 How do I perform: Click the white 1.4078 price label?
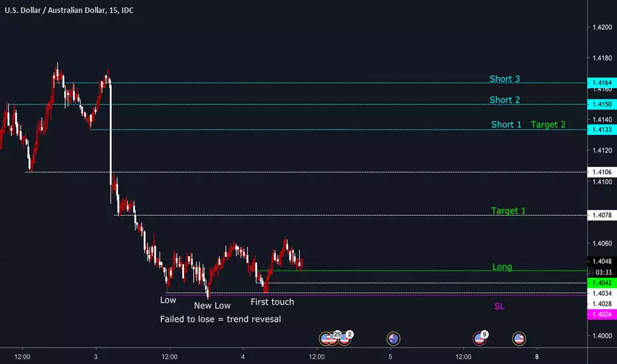602,215
